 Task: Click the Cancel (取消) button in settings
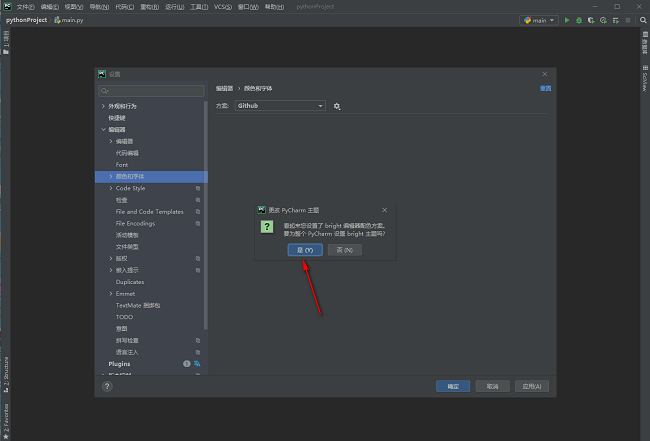pyautogui.click(x=492, y=386)
